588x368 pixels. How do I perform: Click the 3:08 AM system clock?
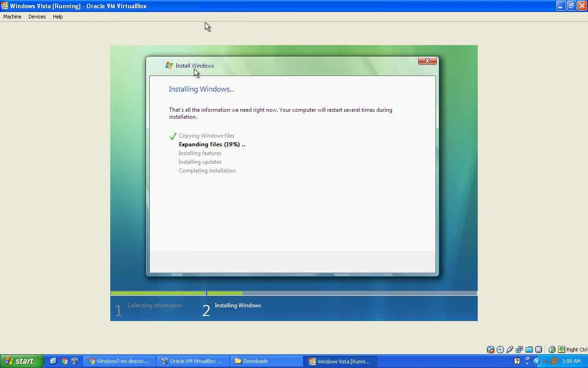click(571, 361)
